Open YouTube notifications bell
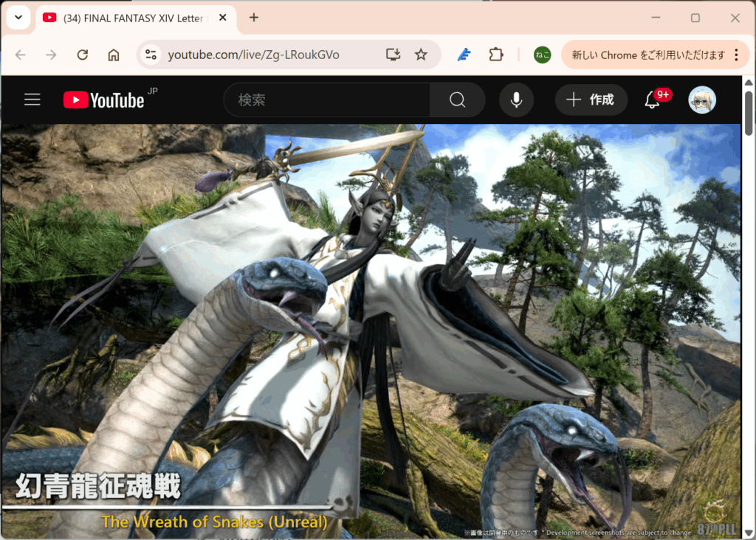The height and width of the screenshot is (540, 756). coord(654,100)
